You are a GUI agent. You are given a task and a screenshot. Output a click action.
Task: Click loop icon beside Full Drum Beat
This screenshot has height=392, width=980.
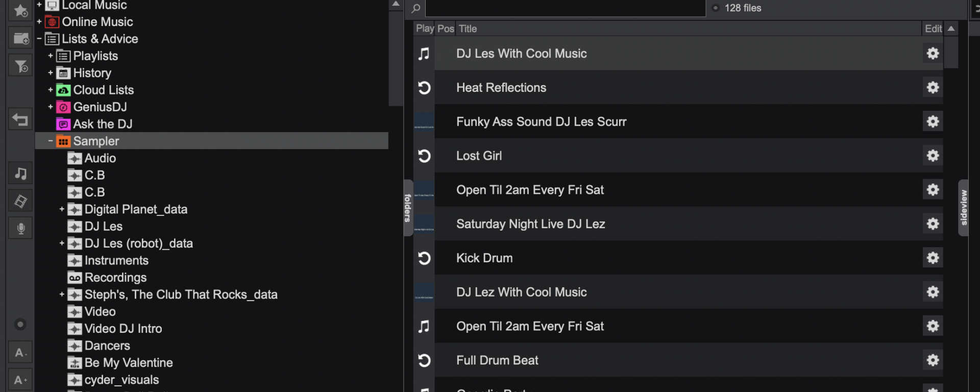[x=424, y=360]
